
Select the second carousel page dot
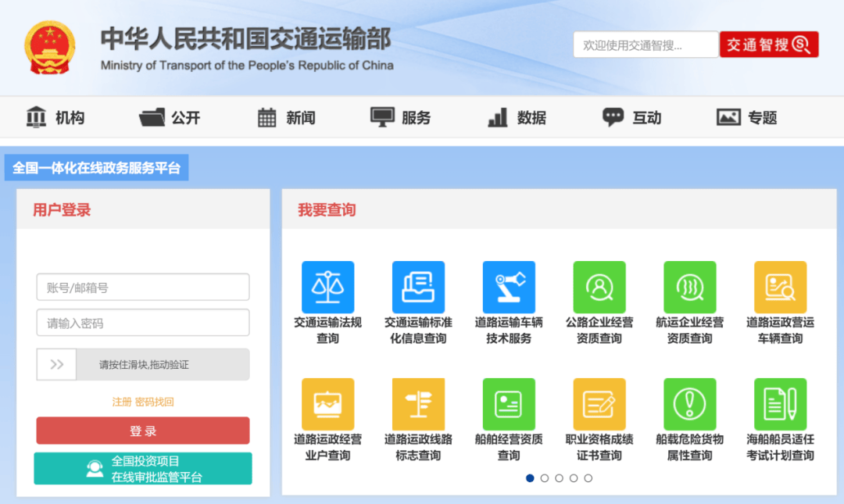click(x=545, y=478)
